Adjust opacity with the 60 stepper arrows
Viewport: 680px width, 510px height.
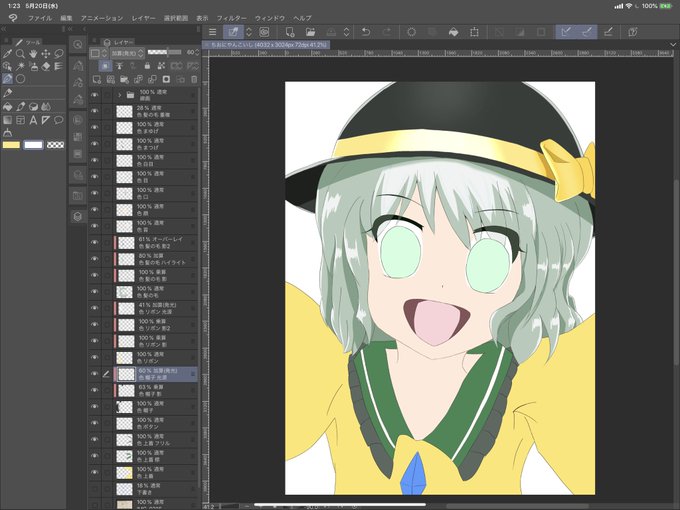(x=197, y=52)
